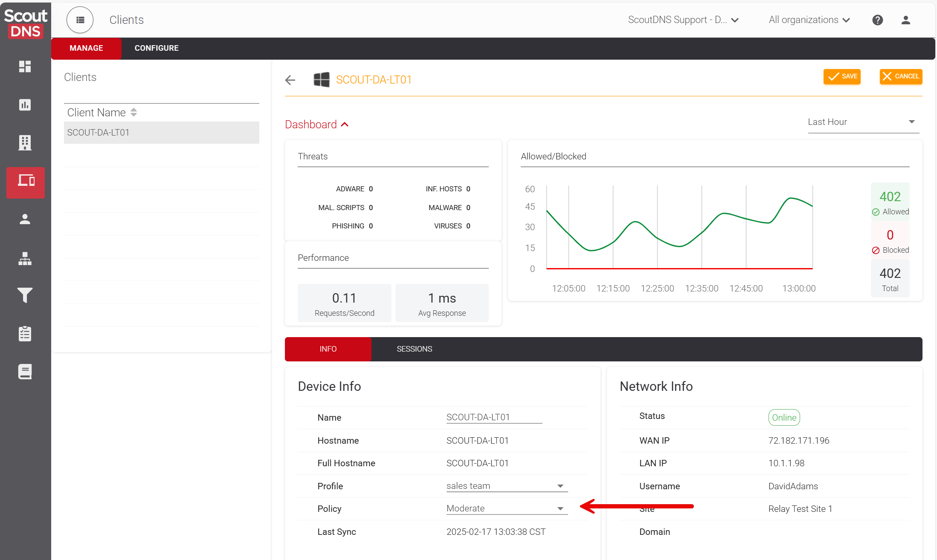Screen dimensions: 937x560
Task: Open the book documentation sidebar icon
Action: pos(25,372)
